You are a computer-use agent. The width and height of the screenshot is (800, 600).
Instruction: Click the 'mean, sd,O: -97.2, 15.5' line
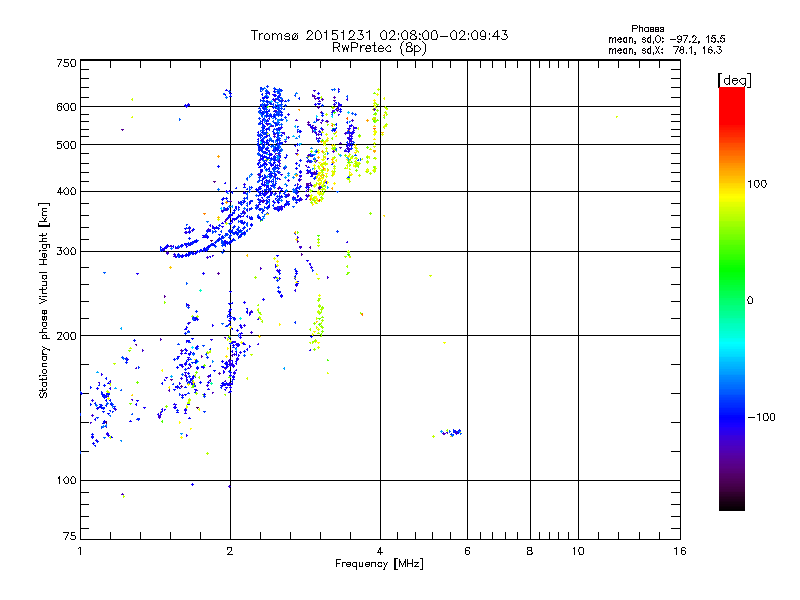click(x=667, y=39)
